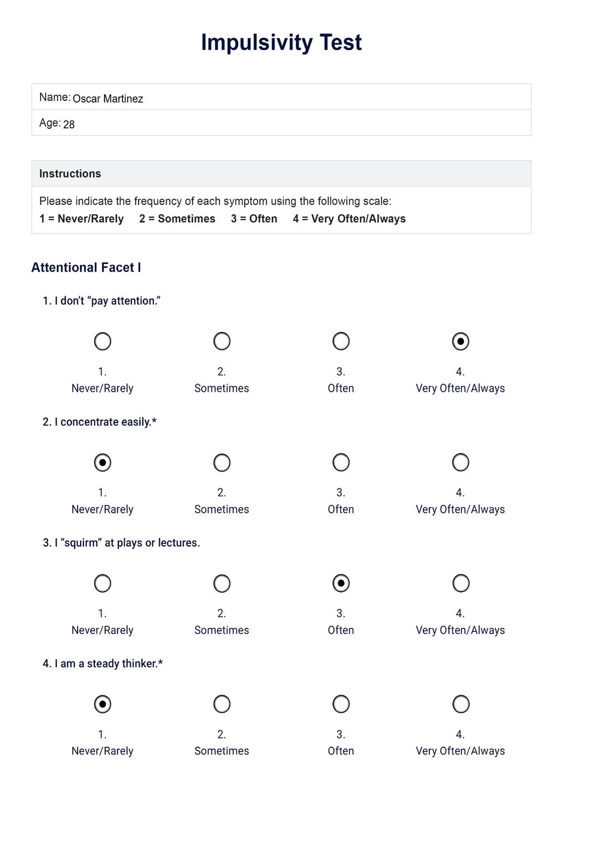Image resolution: width=616 pixels, height=854 pixels.
Task: Pick Often for "I don't pay attention"
Action: 341,342
